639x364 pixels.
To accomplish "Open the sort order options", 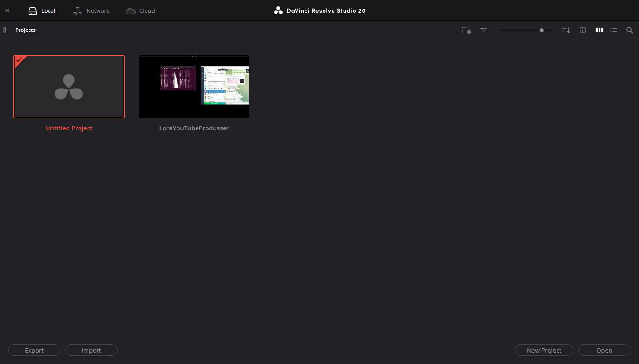I will [x=566, y=30].
